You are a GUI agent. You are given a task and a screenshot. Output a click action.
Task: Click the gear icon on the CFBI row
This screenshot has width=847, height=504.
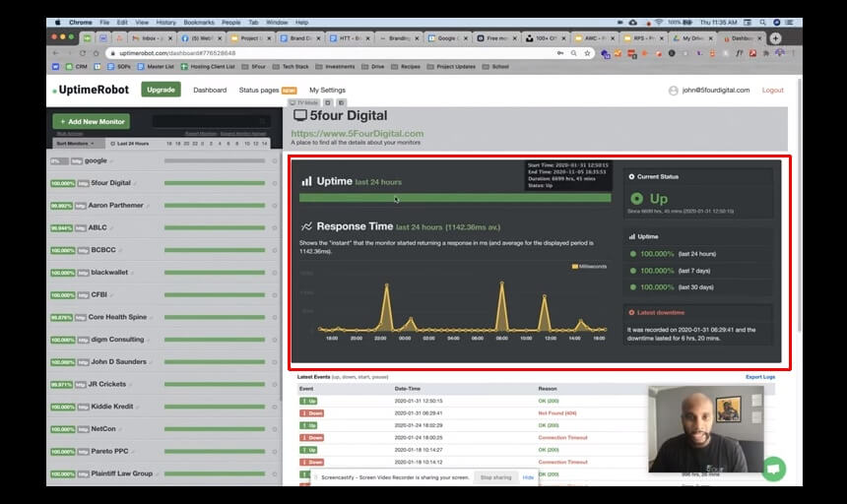tap(275, 295)
